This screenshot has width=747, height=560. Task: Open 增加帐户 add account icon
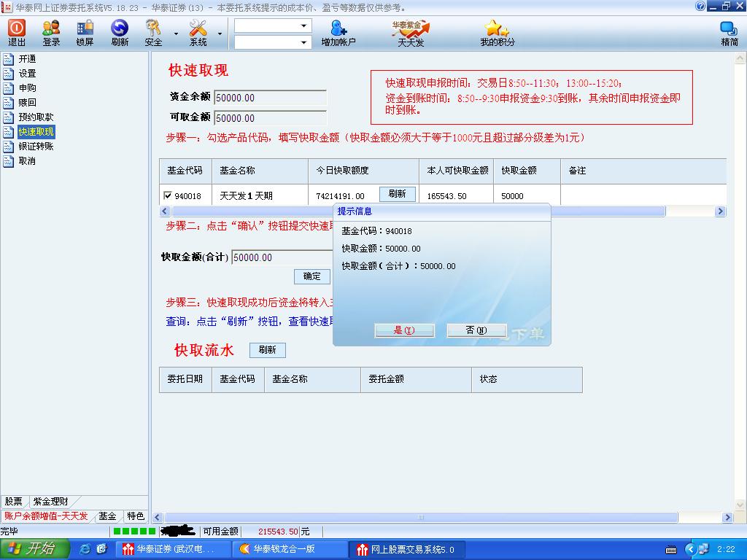(x=338, y=32)
